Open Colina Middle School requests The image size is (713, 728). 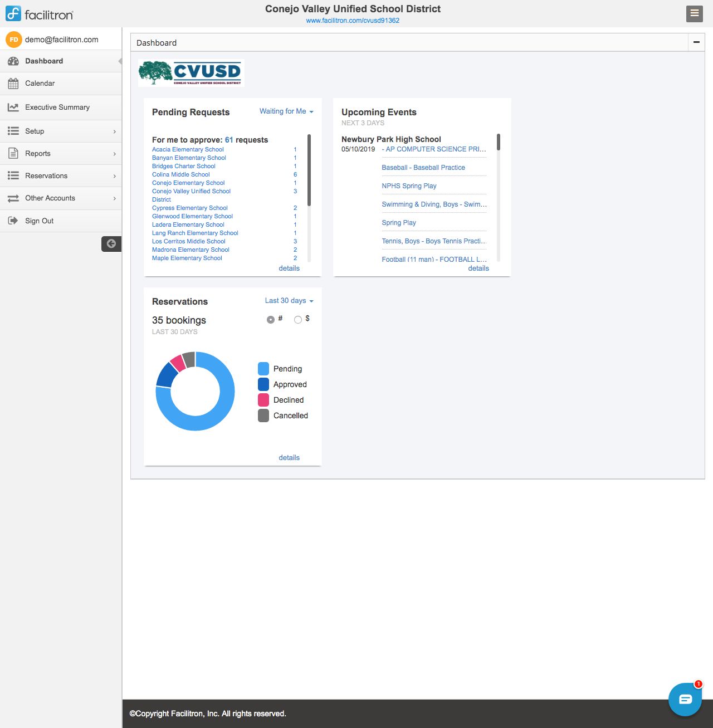[181, 174]
